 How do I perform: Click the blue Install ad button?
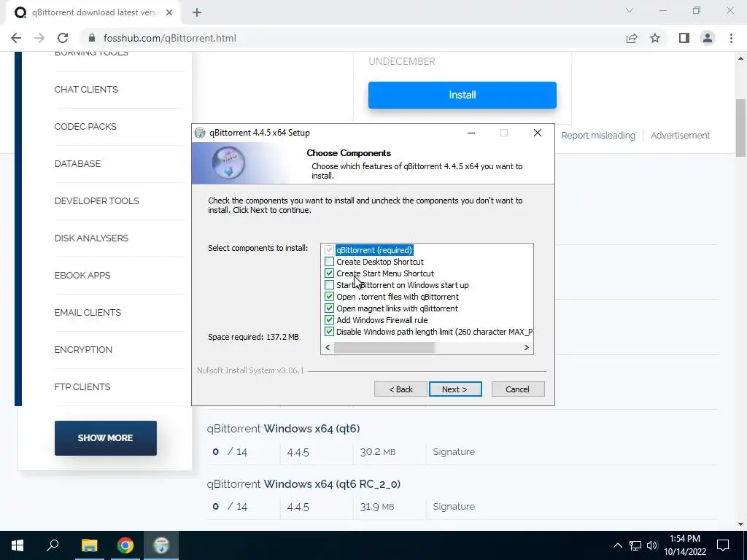pos(462,95)
